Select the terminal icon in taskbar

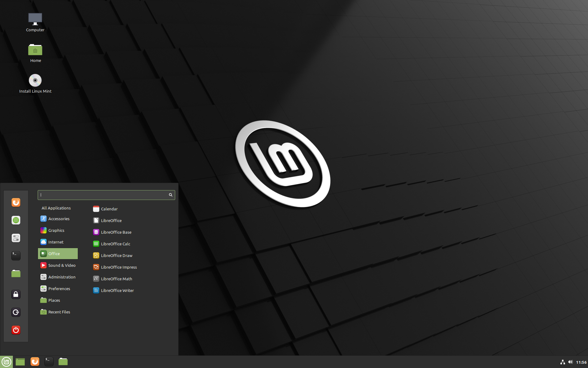48,361
